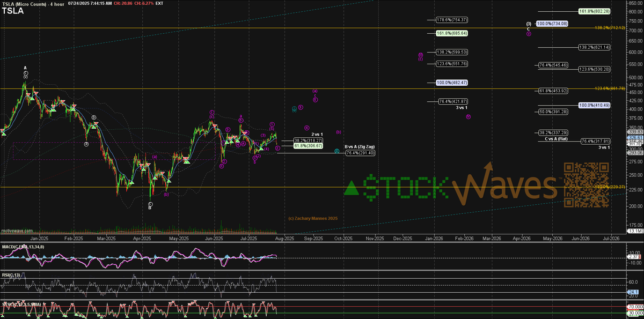
Task: Select the 123.6%(530.20) Fibonacci label
Action: (x=594, y=69)
